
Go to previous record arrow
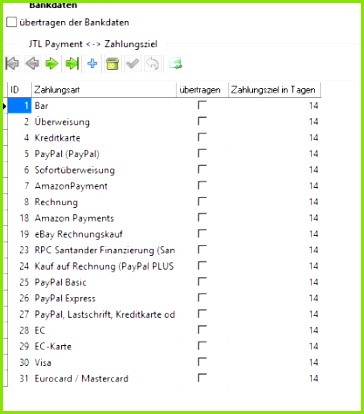(32, 63)
